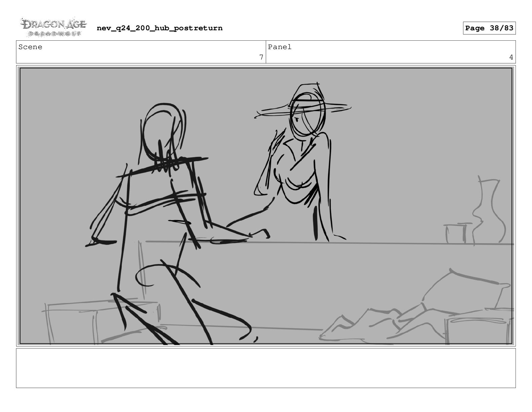This screenshot has width=532, height=412.
Task: Click the empty notes box below the panel
Action: pos(266,368)
